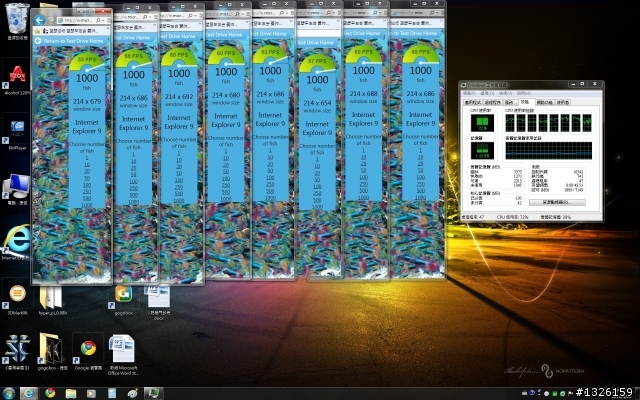
Task: Click the 'CPU 使用率: 72%' status bar text
Action: coord(513,217)
